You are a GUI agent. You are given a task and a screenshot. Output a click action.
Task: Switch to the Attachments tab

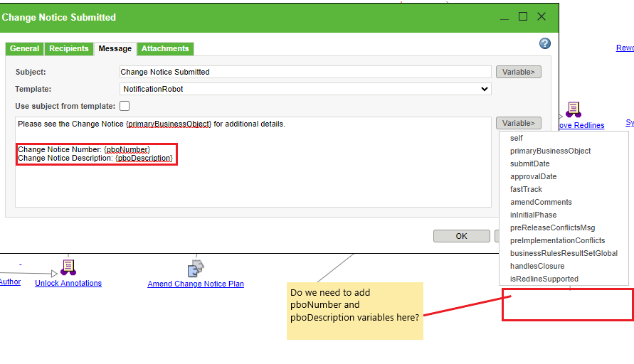(165, 48)
